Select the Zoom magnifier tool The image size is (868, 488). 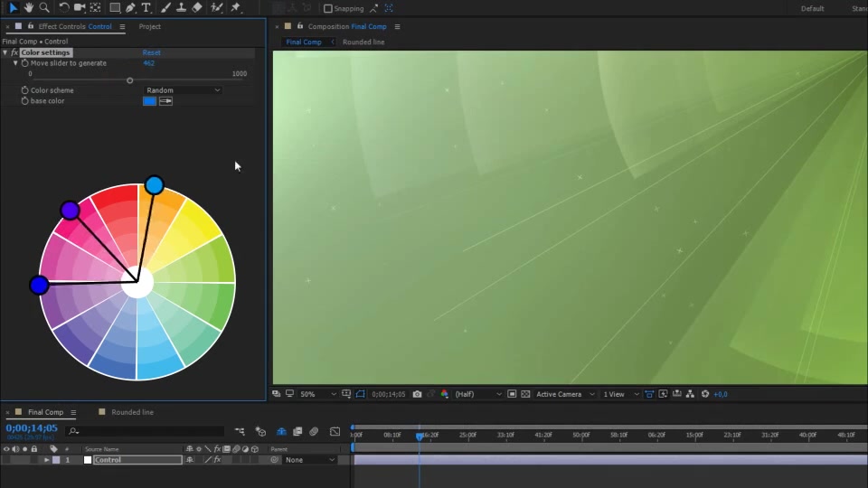[x=44, y=8]
